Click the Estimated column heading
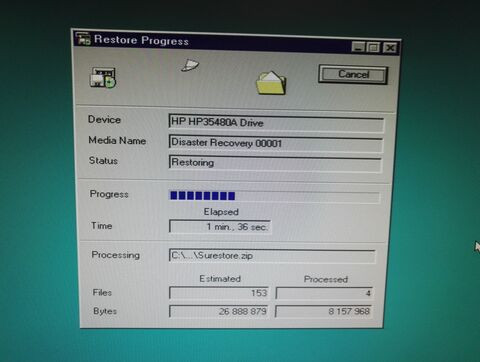 (220, 279)
